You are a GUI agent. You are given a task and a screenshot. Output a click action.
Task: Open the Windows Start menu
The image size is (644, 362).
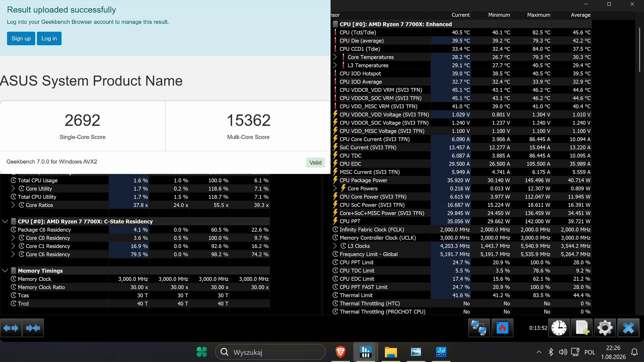[202, 352]
